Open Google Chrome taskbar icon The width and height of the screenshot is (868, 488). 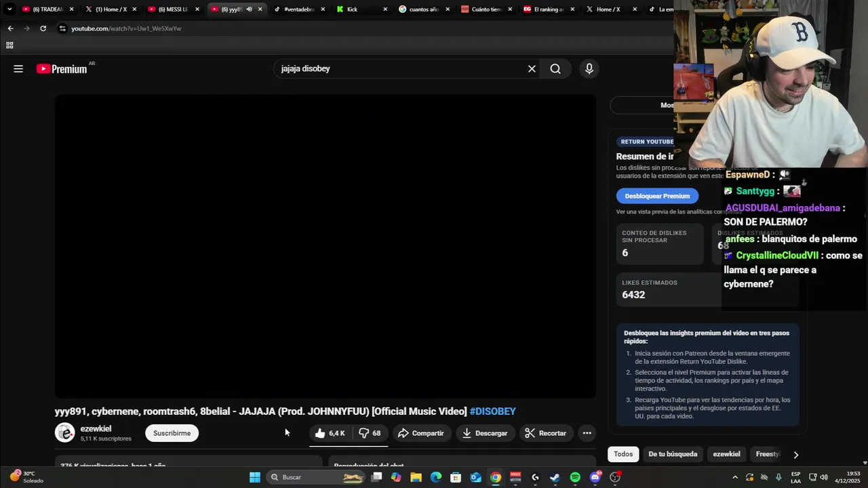(496, 477)
